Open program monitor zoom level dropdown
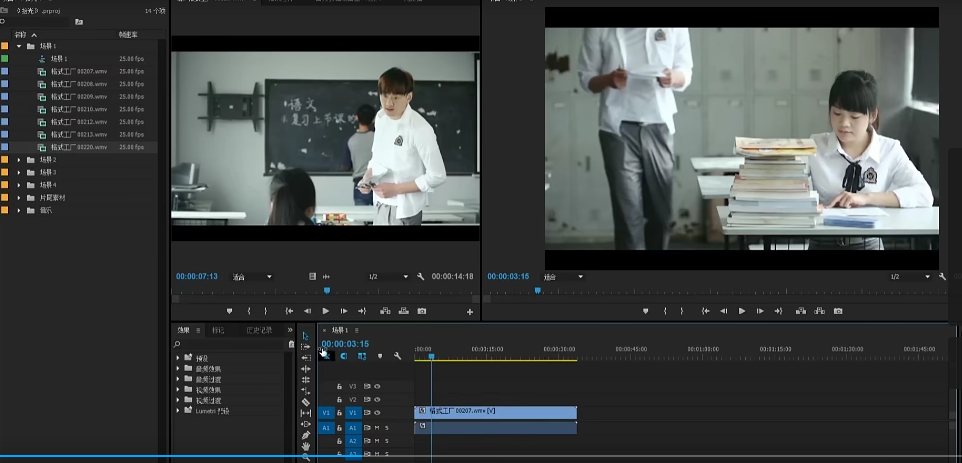Screen dimensions: 962x463 click(x=563, y=277)
